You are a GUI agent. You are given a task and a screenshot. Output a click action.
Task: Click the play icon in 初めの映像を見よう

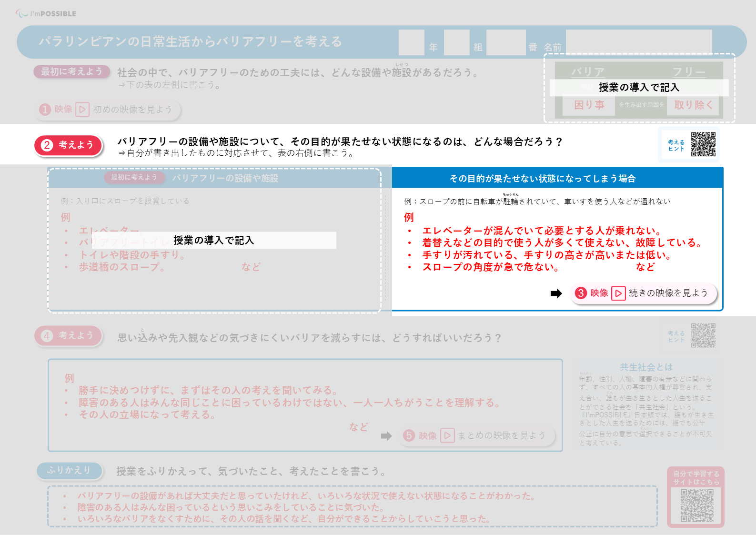tap(82, 110)
